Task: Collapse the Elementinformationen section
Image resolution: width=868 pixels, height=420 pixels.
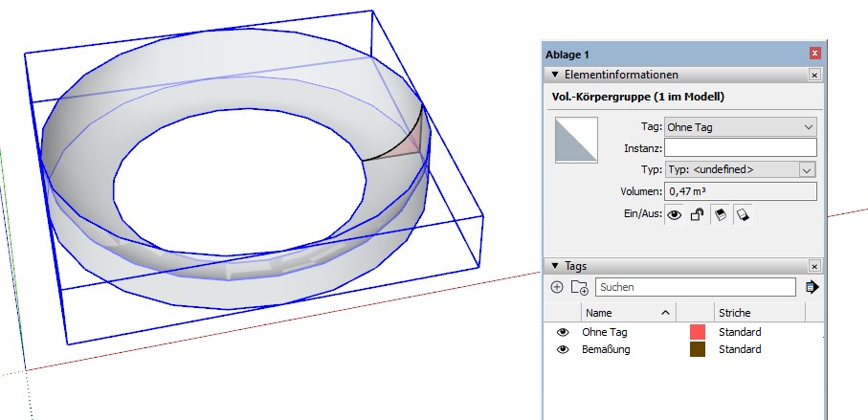Action: [x=554, y=75]
